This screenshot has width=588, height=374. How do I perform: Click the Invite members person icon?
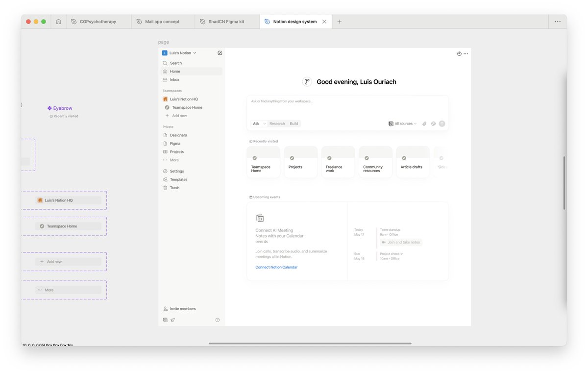tap(165, 309)
